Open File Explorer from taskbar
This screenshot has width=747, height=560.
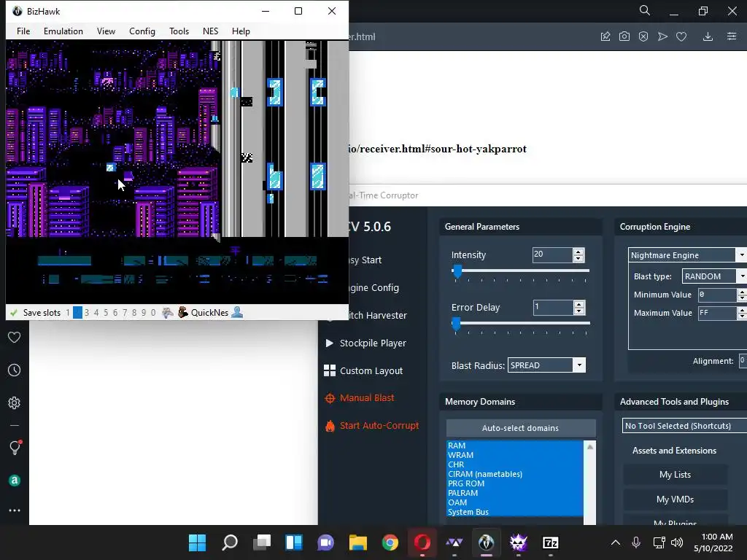click(x=357, y=542)
